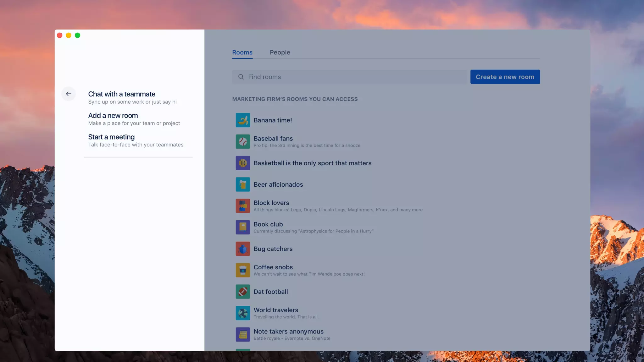
Task: Select the Bug catchers beetle icon
Action: (243, 249)
